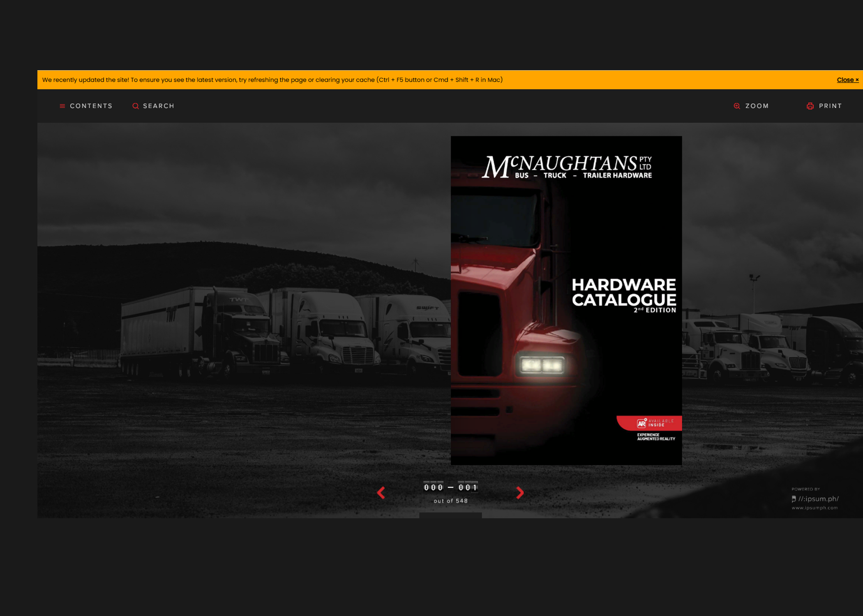Screen dimensions: 863x616
Task: Select the ZOOM text in toolbar
Action: click(757, 106)
